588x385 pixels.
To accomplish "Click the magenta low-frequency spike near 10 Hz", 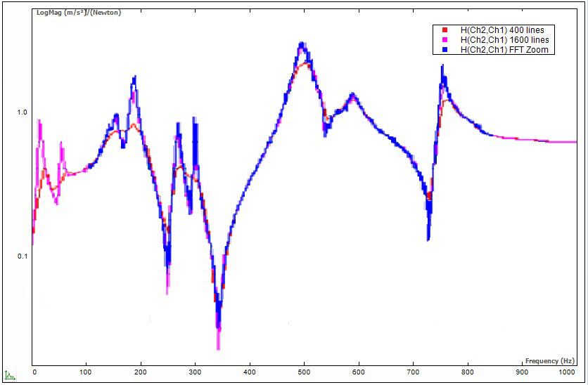I will (x=39, y=122).
